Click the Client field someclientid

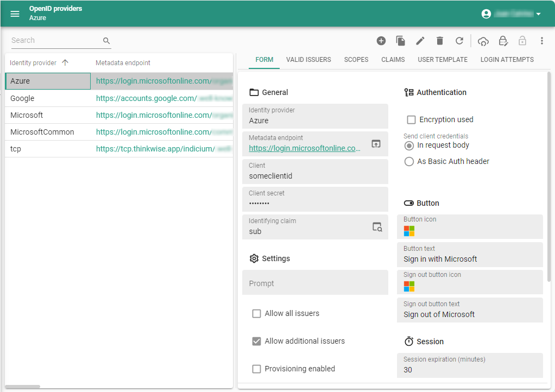[x=315, y=172]
